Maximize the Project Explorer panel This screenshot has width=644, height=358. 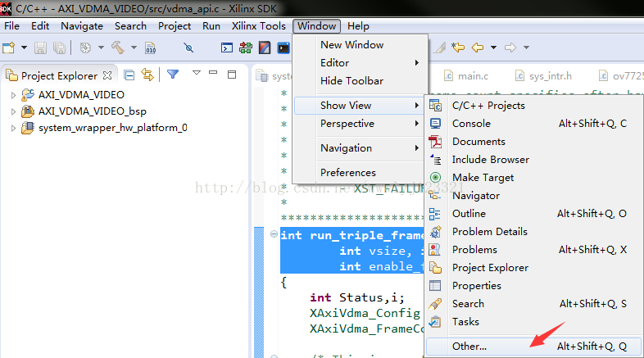coord(232,75)
